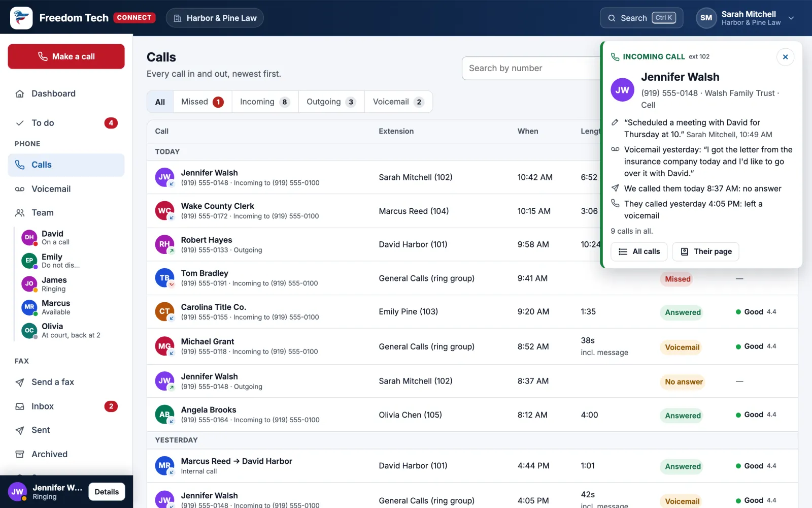The width and height of the screenshot is (812, 508).
Task: Open Voicemail from the sidebar
Action: pyautogui.click(x=66, y=189)
